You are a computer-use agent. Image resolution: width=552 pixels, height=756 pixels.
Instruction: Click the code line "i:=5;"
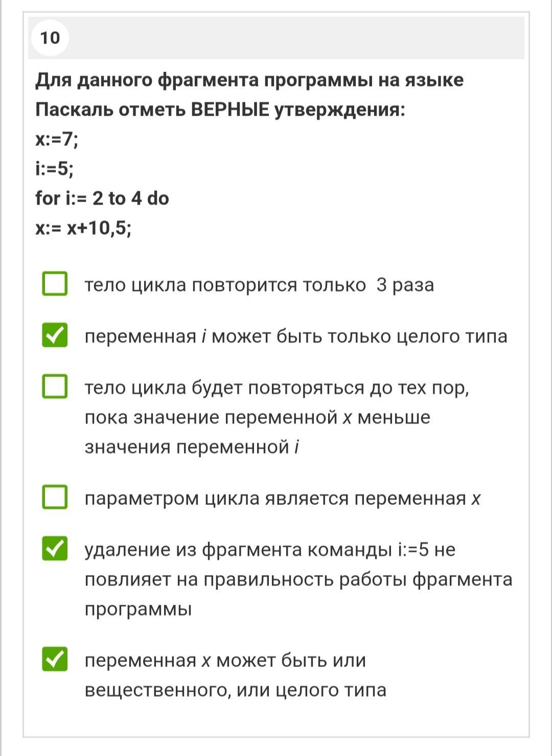(54, 169)
